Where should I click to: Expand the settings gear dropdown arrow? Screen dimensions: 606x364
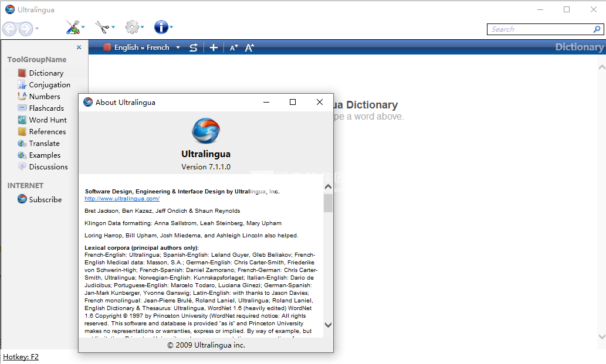click(x=143, y=27)
